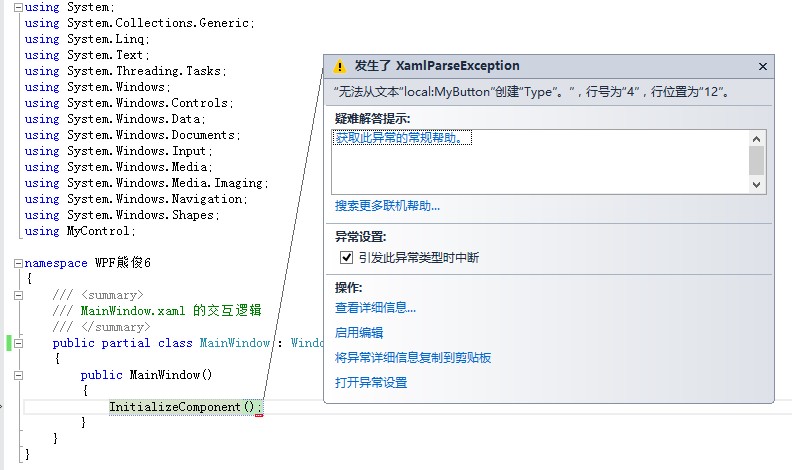Click the hints list scroll down arrow
Image resolution: width=792 pixels, height=470 pixels.
756,185
